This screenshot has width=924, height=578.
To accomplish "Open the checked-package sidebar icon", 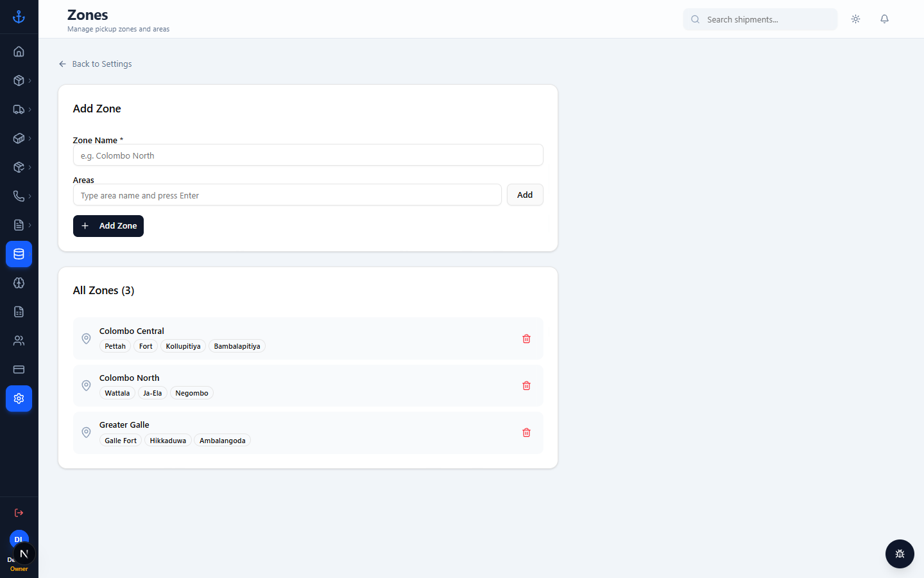I will [x=19, y=167].
